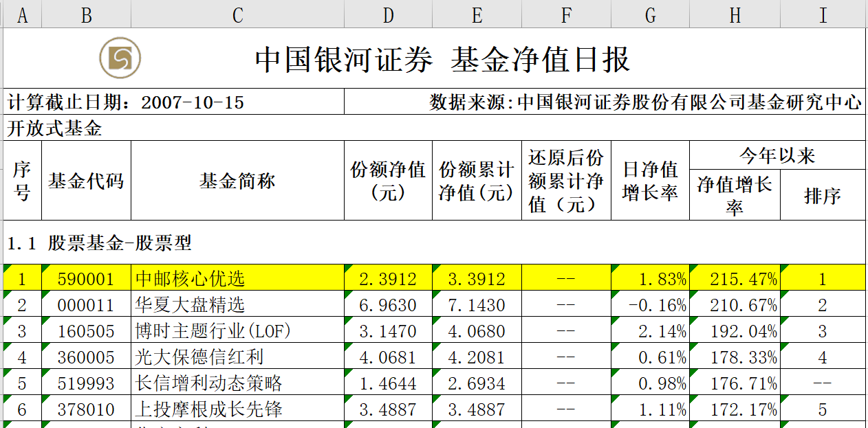Select daily growth cell 1.83%

pyautogui.click(x=650, y=278)
